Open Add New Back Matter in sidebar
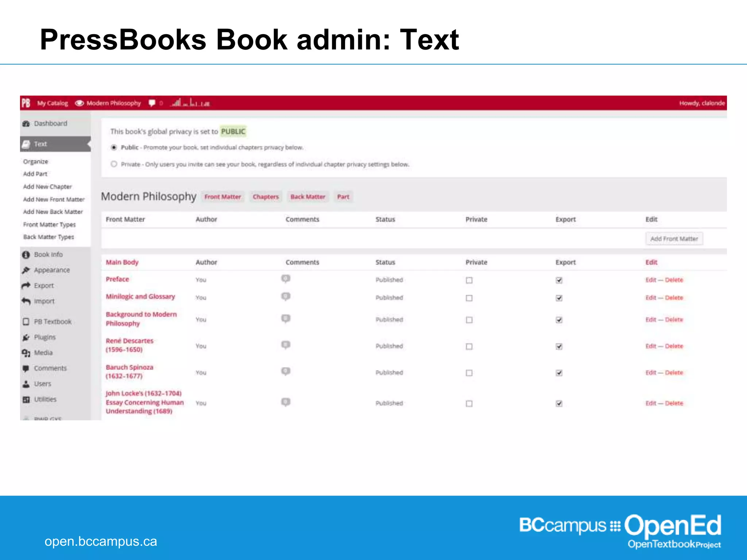Image resolution: width=747 pixels, height=560 pixels. click(x=53, y=212)
